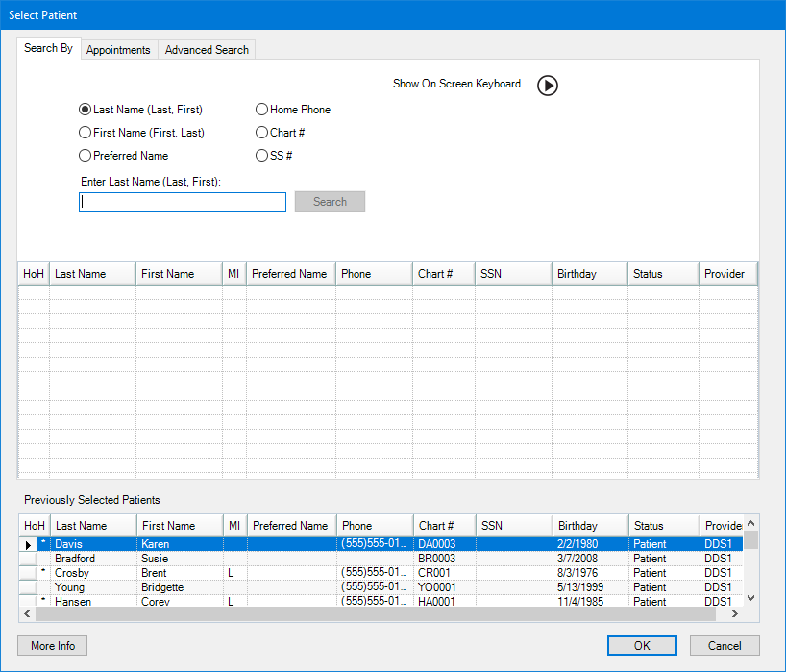Click in the Enter Last Name text field

coord(183,202)
